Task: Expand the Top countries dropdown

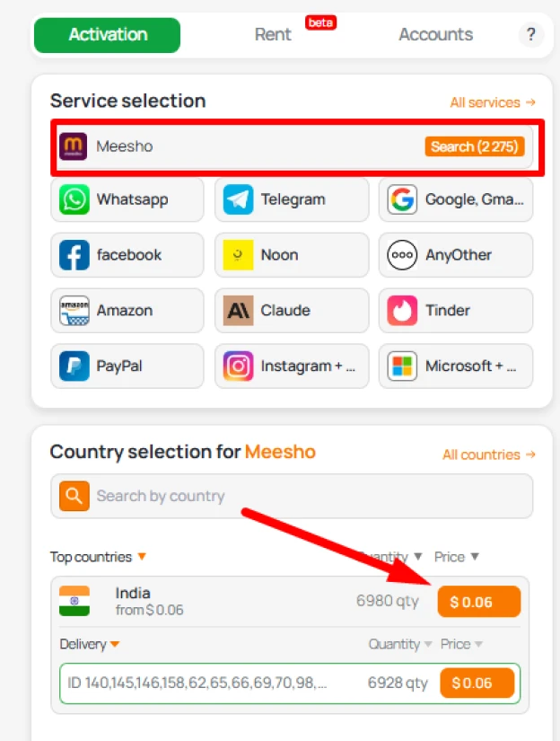Action: point(98,557)
